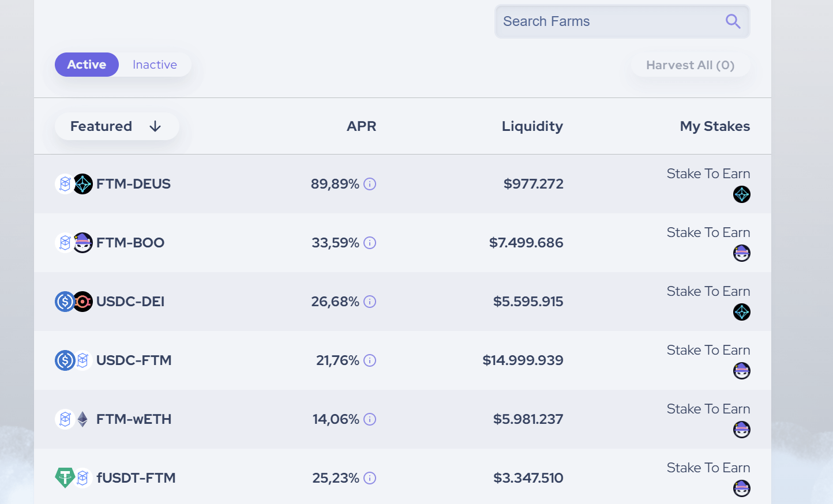
Task: Click the DEUS reward icon in FTM-DEUS row
Action: click(x=741, y=194)
